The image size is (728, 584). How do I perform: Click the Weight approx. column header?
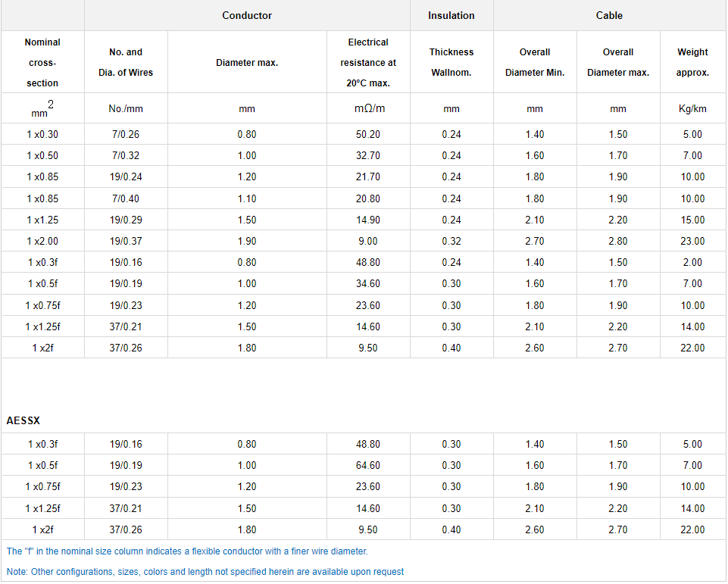coord(692,62)
